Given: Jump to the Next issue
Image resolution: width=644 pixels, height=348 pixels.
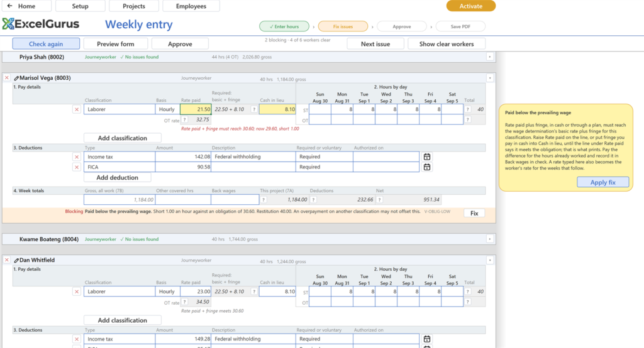Looking at the screenshot, I should click(x=375, y=44).
